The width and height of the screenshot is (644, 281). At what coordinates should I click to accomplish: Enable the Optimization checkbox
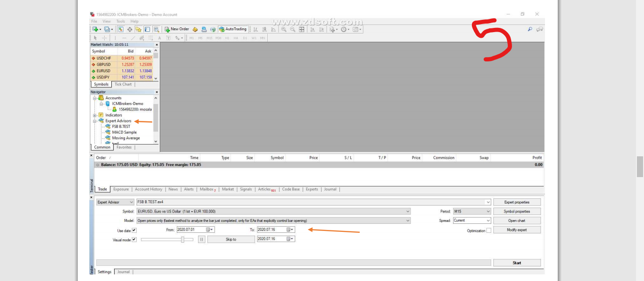pyautogui.click(x=488, y=230)
